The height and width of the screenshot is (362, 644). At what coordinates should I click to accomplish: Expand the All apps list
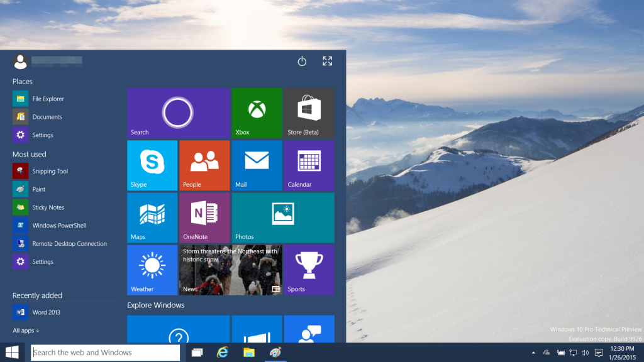pos(26,331)
